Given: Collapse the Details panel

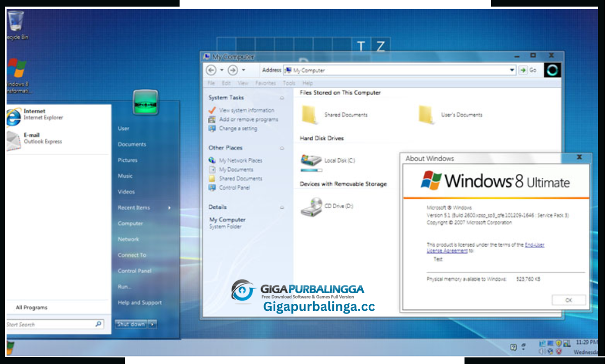Looking at the screenshot, I should pos(282,207).
